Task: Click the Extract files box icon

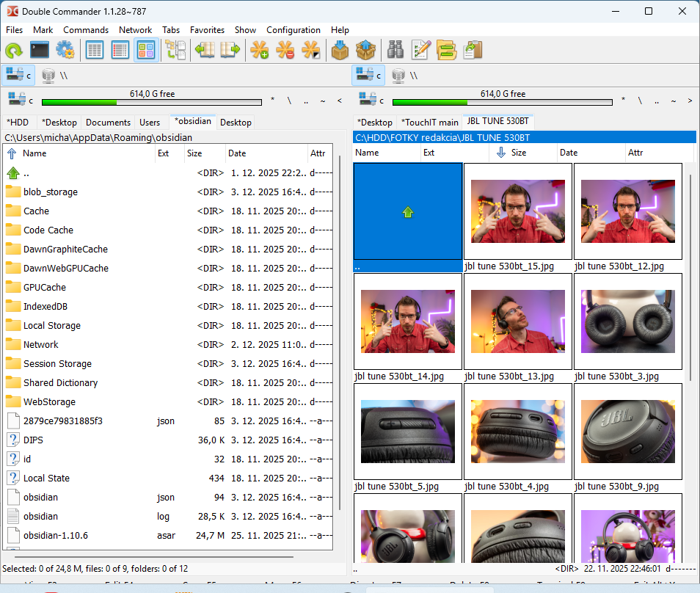Action: (x=365, y=50)
